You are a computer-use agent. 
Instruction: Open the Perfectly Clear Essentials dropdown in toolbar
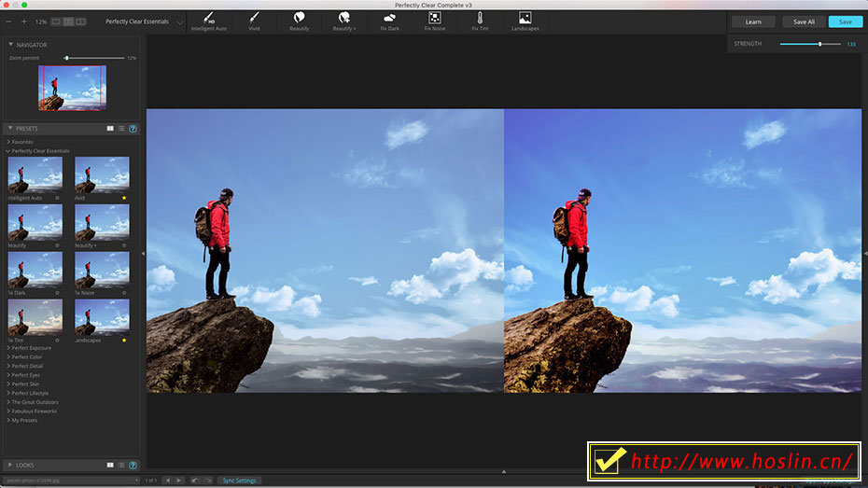143,21
